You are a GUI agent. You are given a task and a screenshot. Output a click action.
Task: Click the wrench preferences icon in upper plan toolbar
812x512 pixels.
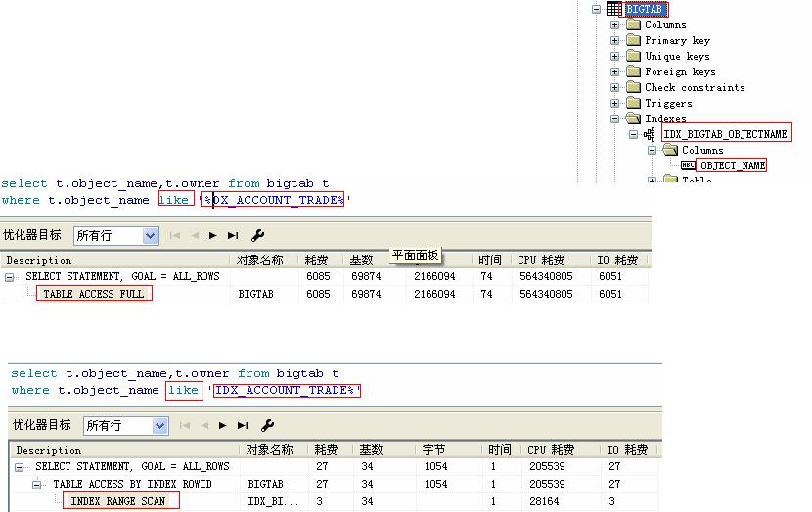(258, 235)
